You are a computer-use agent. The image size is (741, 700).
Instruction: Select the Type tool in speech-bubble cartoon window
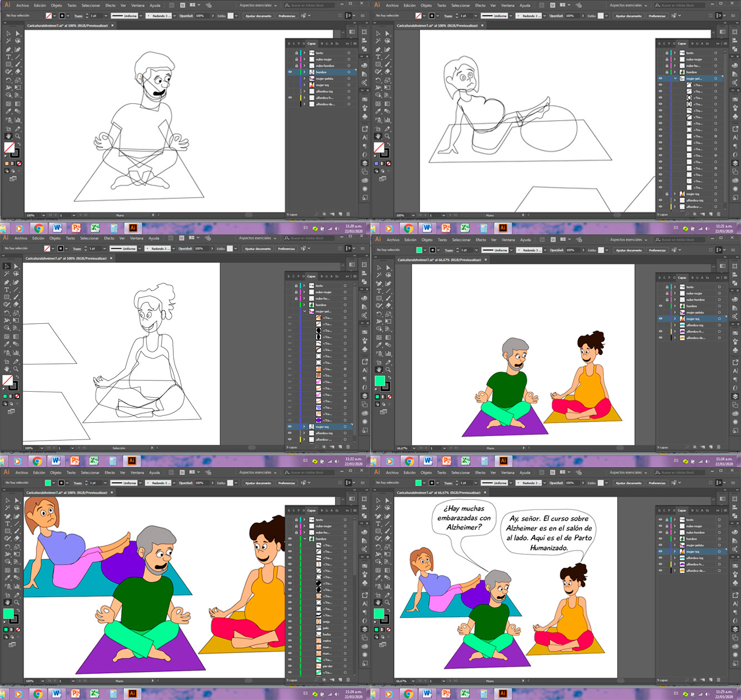[378, 524]
